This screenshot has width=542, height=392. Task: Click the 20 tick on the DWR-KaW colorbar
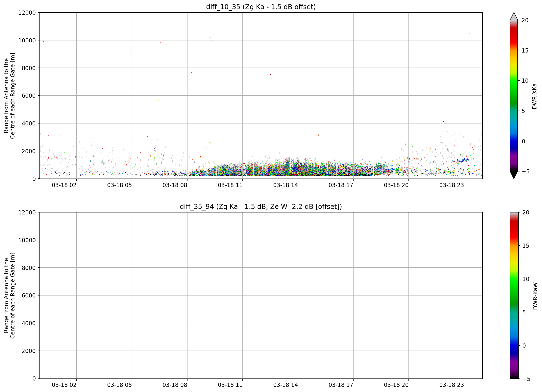pos(526,212)
